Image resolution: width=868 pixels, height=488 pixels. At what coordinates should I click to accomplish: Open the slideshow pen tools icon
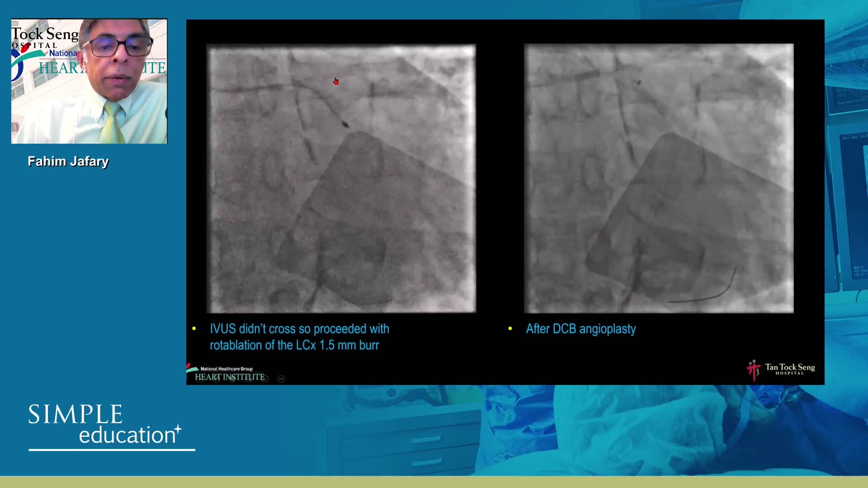tap(232, 379)
